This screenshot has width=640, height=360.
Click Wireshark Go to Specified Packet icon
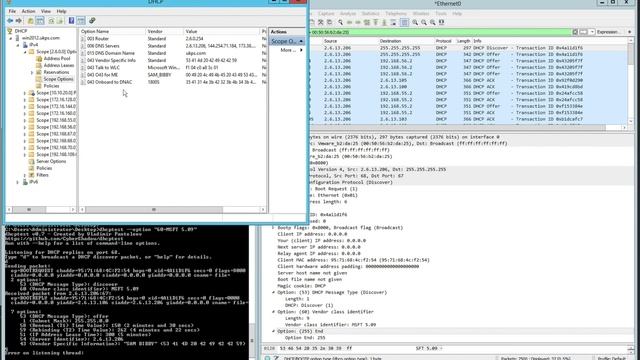coord(367,22)
